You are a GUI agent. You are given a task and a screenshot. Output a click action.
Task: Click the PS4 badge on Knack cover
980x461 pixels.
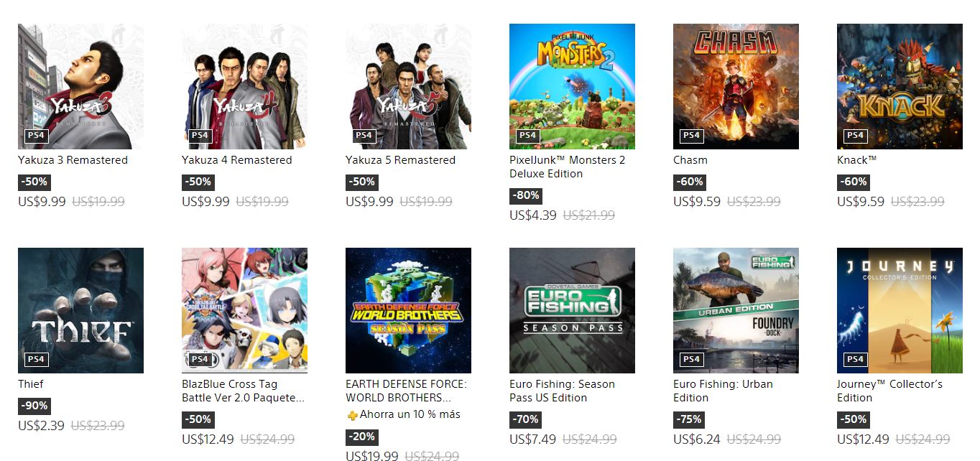click(x=855, y=135)
